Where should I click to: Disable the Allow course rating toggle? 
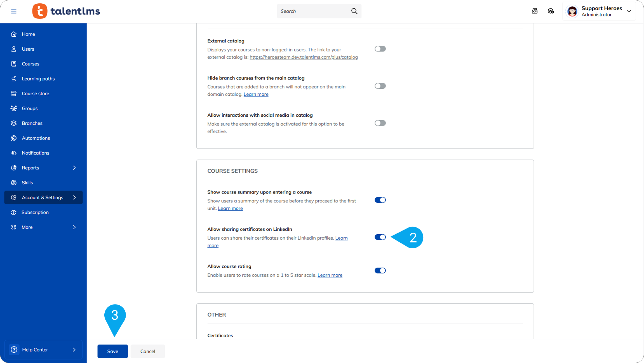pyautogui.click(x=380, y=270)
